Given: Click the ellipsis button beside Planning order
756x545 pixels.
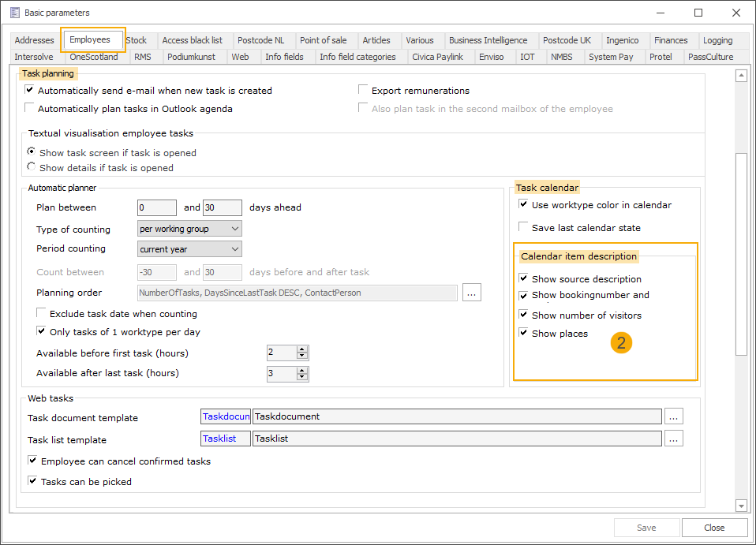Looking at the screenshot, I should click(472, 293).
